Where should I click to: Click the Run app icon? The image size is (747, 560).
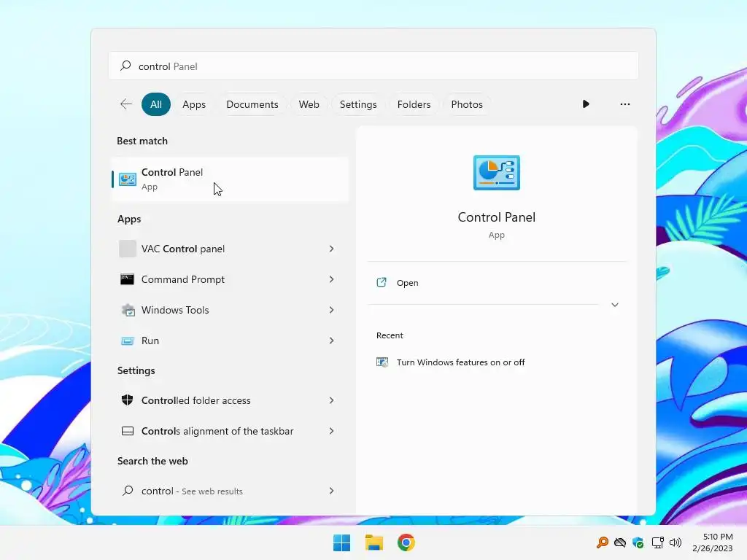click(127, 341)
